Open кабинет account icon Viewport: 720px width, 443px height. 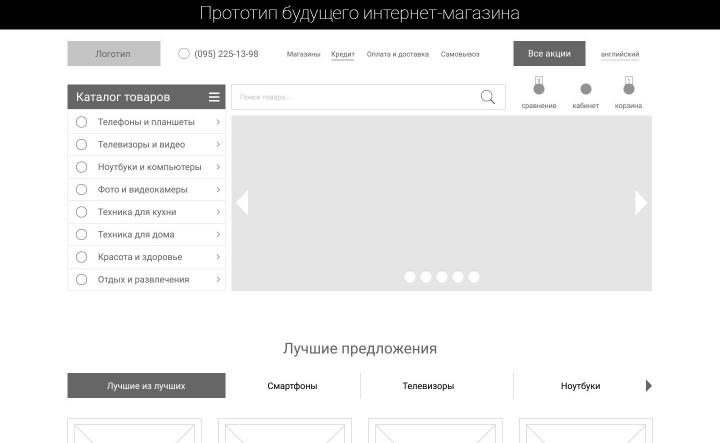tap(585, 89)
